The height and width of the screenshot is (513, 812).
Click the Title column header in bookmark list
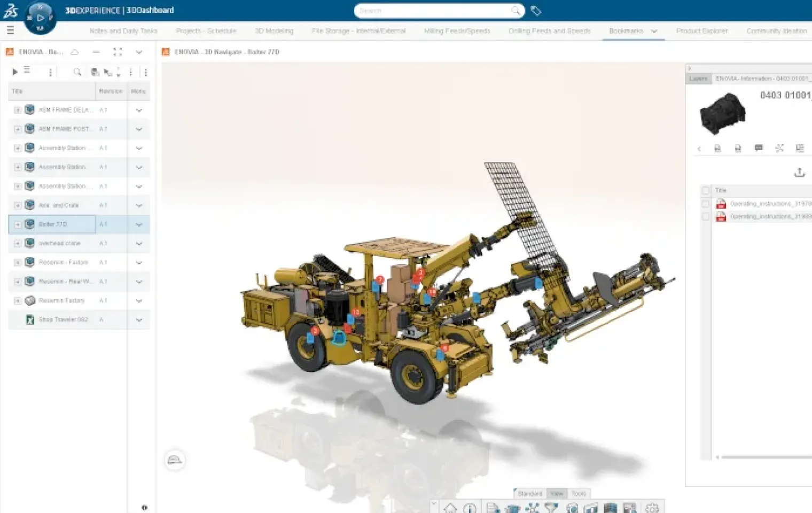pos(52,91)
